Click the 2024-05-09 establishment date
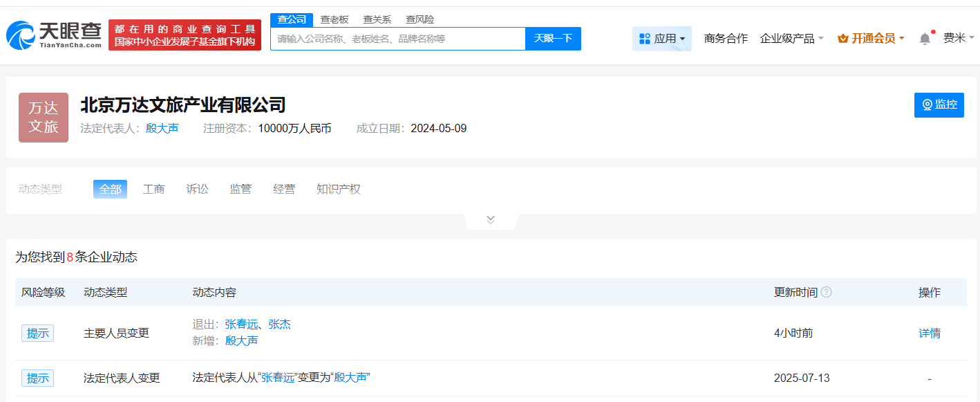Image resolution: width=980 pixels, height=402 pixels. pyautogui.click(x=439, y=129)
